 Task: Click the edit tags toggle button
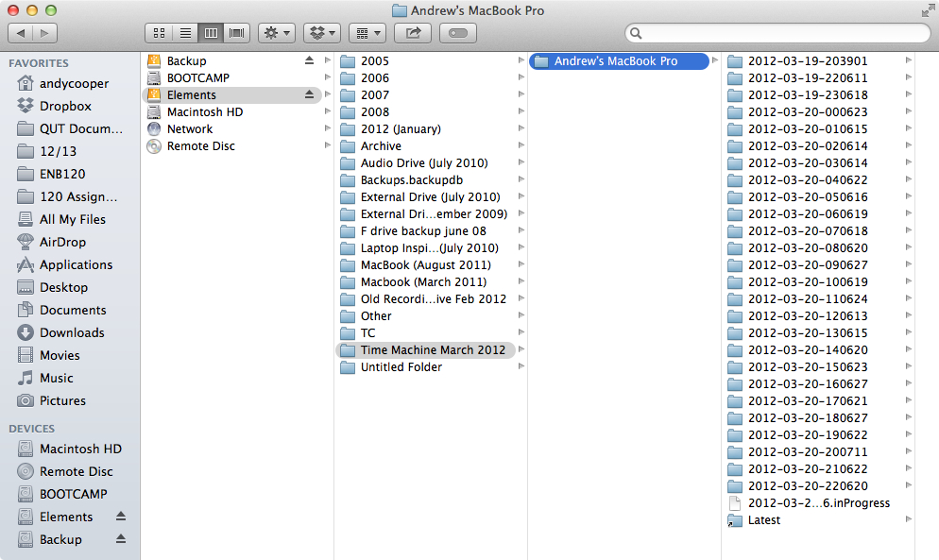458,33
